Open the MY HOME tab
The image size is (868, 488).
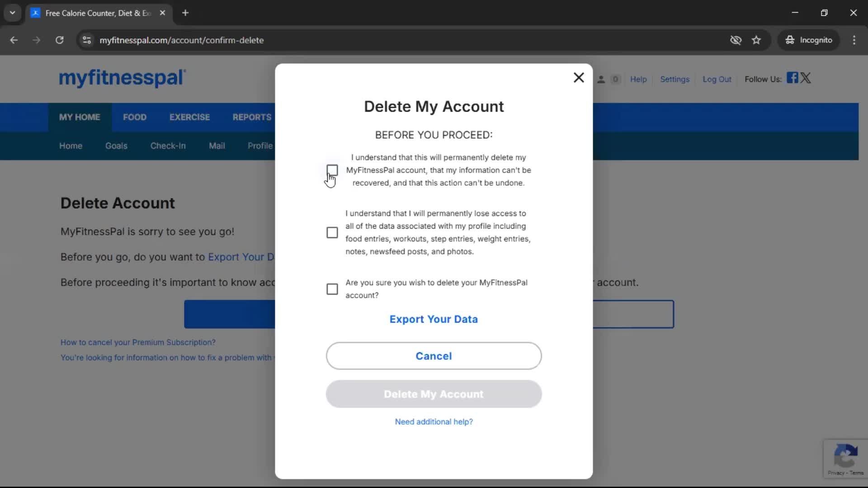pyautogui.click(x=80, y=117)
